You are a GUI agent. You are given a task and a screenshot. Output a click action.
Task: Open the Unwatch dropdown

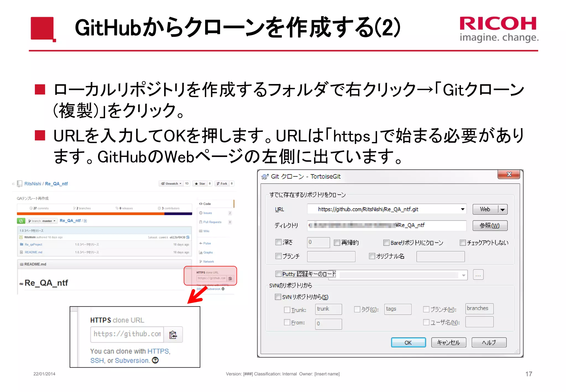tap(171, 184)
